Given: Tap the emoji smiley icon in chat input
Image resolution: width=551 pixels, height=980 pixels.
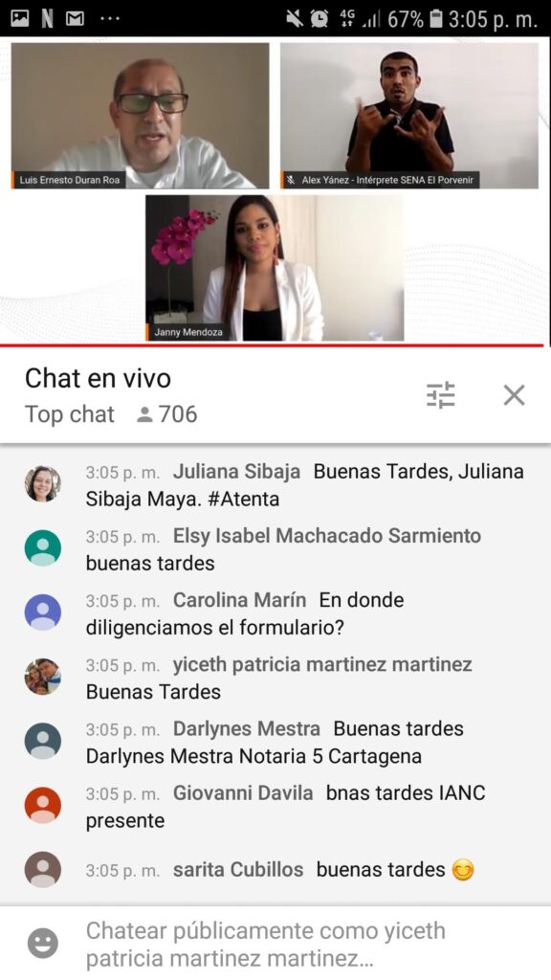Looking at the screenshot, I should click(42, 943).
